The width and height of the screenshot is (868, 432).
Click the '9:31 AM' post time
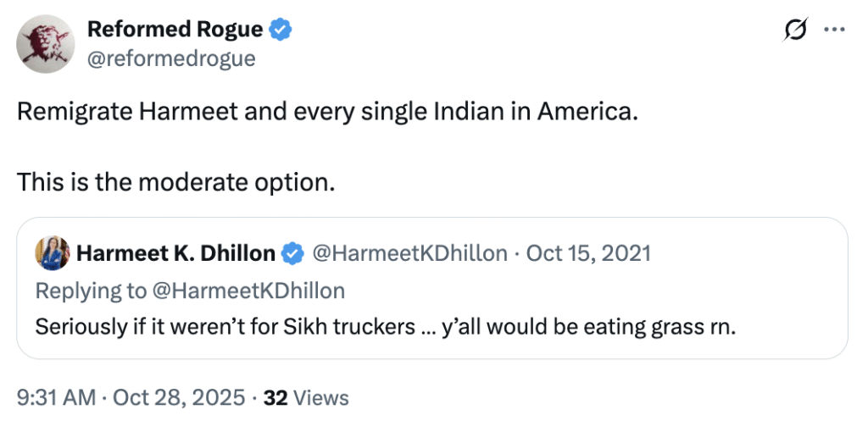56,397
